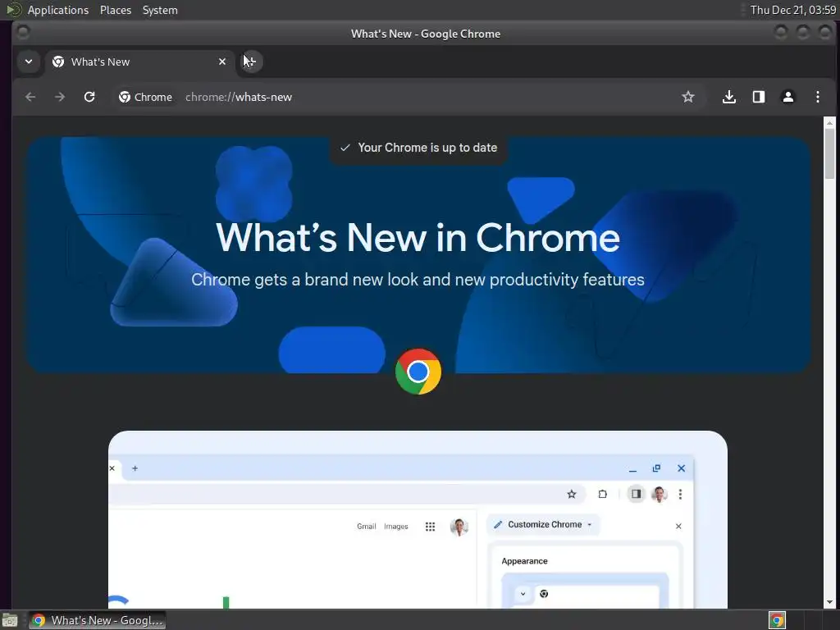Click the Chrome logo on the page

pyautogui.click(x=418, y=372)
